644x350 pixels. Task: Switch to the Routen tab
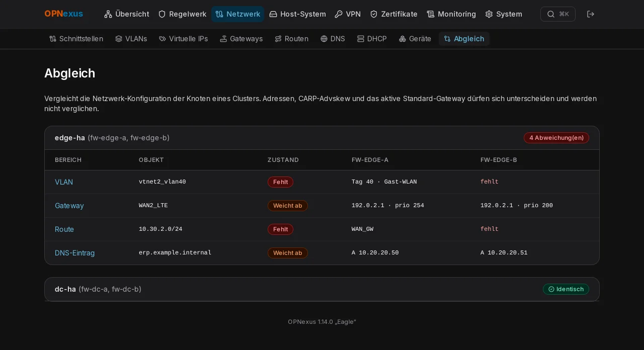[291, 39]
